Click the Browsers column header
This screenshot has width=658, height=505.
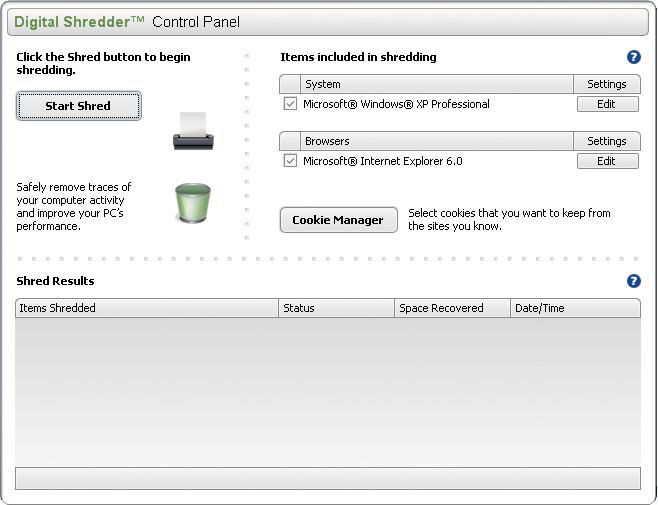click(x=436, y=141)
